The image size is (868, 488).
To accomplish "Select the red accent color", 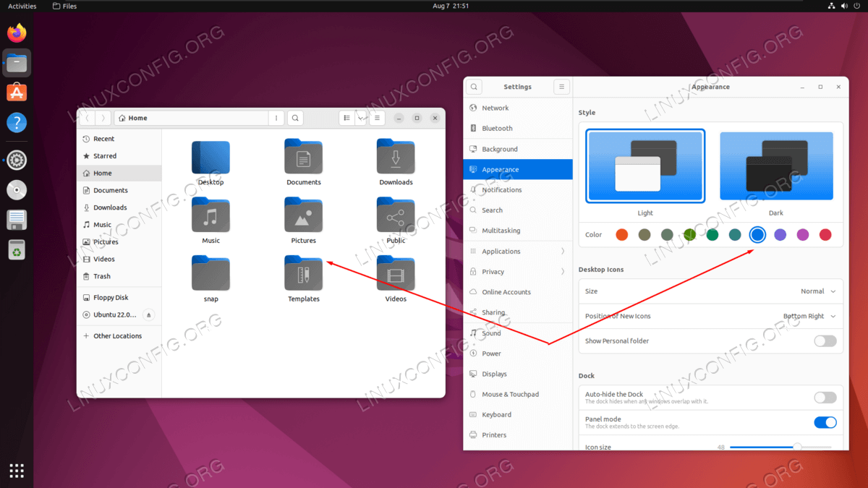I will click(x=825, y=234).
